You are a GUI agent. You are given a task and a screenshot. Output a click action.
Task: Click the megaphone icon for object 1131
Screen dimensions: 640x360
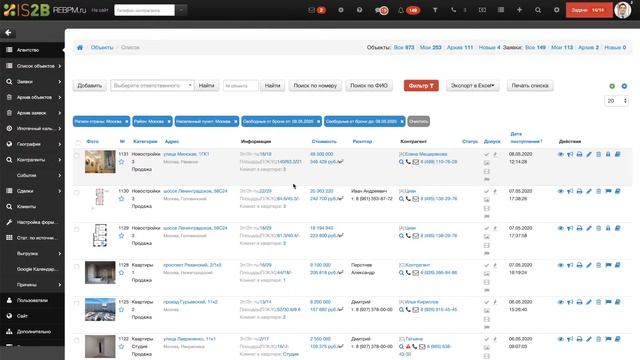570,154
